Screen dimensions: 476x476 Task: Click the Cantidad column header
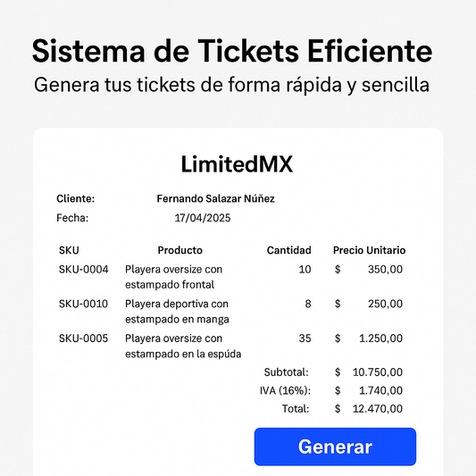click(289, 250)
